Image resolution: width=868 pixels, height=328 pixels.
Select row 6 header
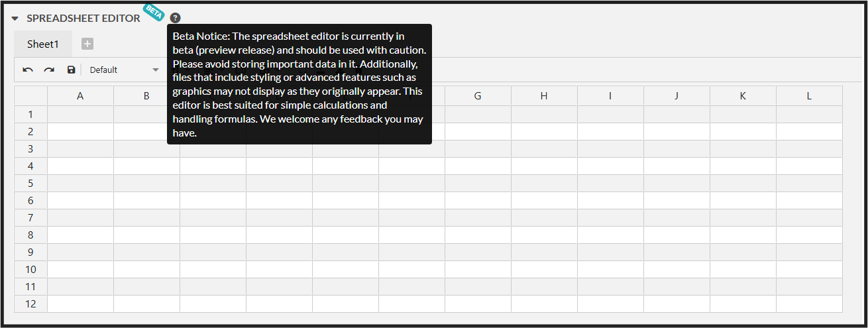tap(30, 201)
